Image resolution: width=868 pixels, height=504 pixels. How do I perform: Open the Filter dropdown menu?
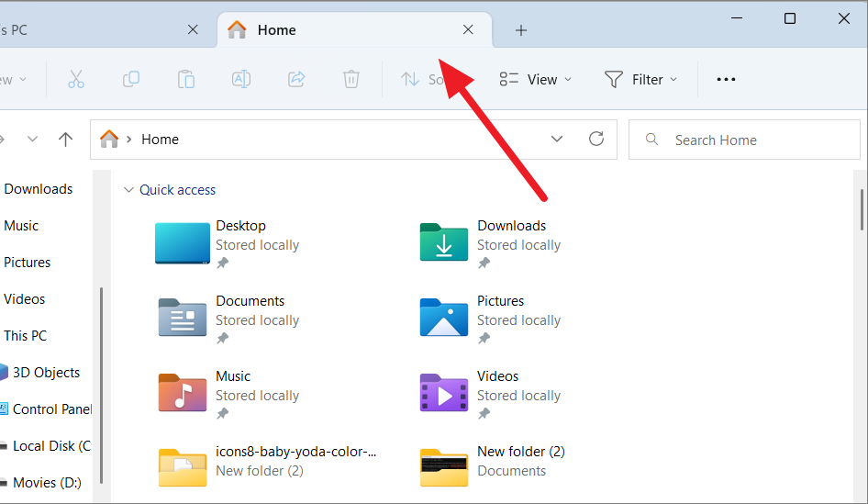(640, 79)
